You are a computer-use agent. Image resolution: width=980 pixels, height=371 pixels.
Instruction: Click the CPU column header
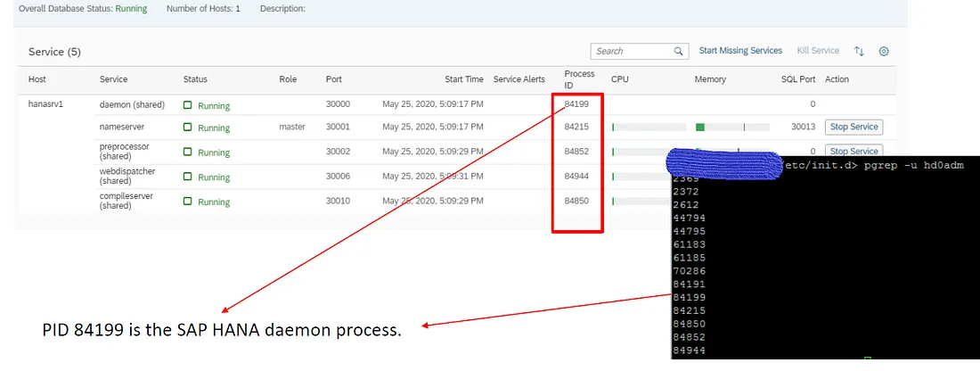(620, 79)
